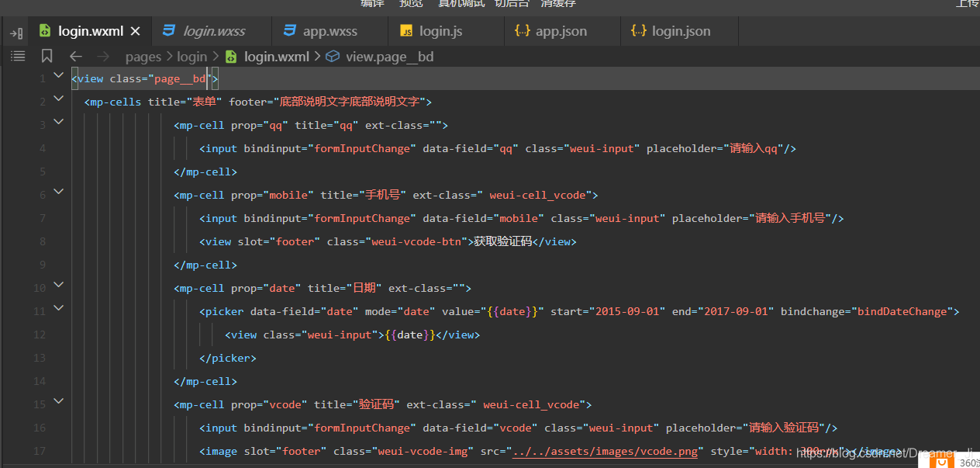Click "bindDateChange" on line 11
980x468 pixels.
coord(902,311)
